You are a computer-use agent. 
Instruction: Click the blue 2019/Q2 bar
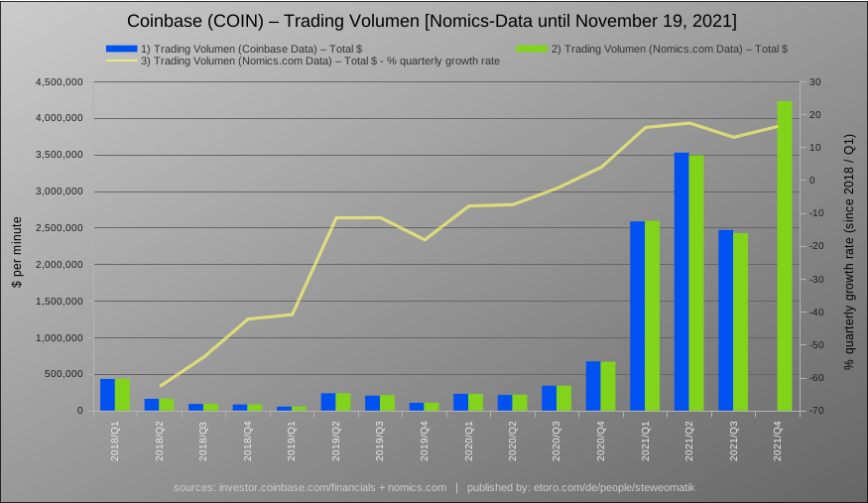click(x=328, y=402)
